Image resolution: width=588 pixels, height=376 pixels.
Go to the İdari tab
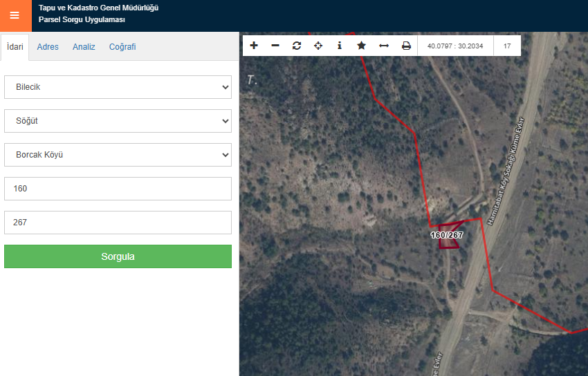[x=15, y=47]
